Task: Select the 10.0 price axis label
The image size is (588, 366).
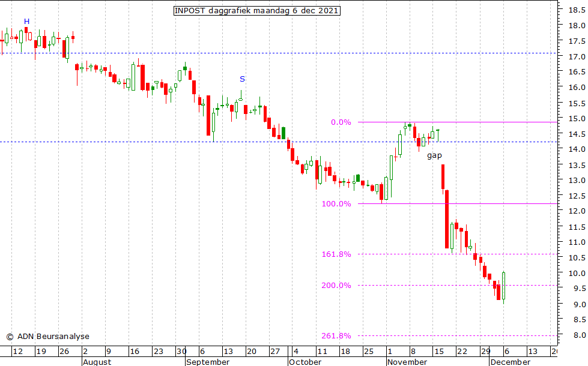Action: [x=577, y=274]
